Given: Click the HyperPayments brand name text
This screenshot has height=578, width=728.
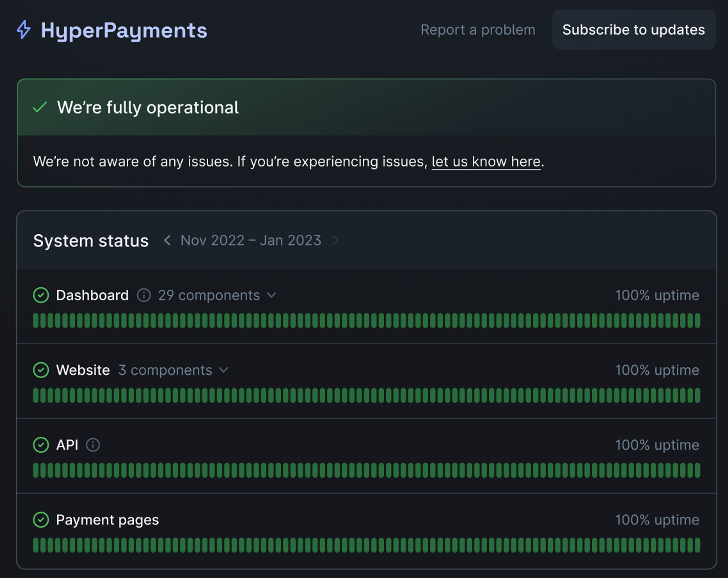Looking at the screenshot, I should tap(123, 30).
